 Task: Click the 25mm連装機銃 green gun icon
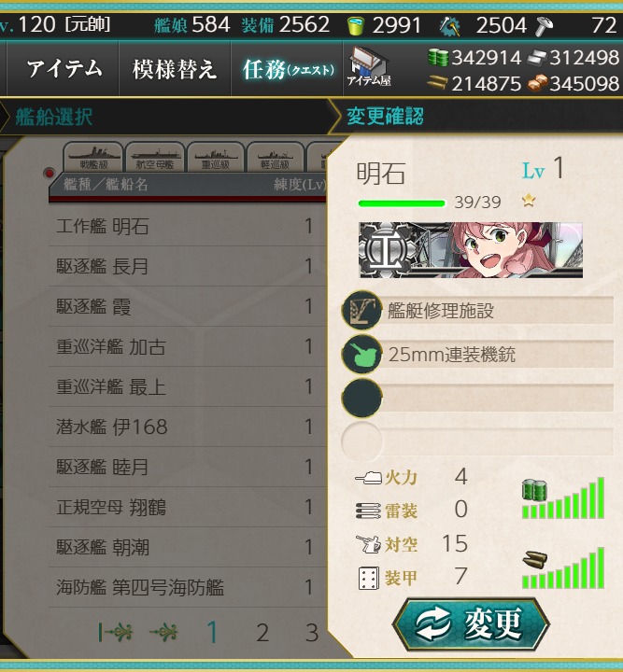361,355
